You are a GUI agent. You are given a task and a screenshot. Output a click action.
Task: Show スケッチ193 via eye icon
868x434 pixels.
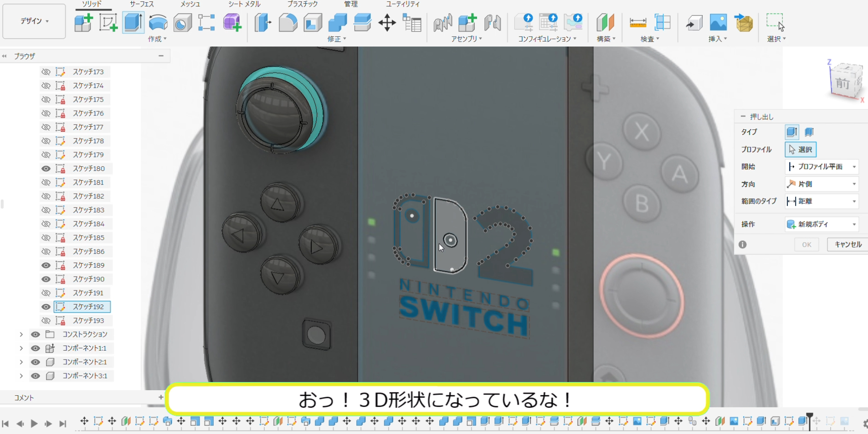[x=46, y=320]
